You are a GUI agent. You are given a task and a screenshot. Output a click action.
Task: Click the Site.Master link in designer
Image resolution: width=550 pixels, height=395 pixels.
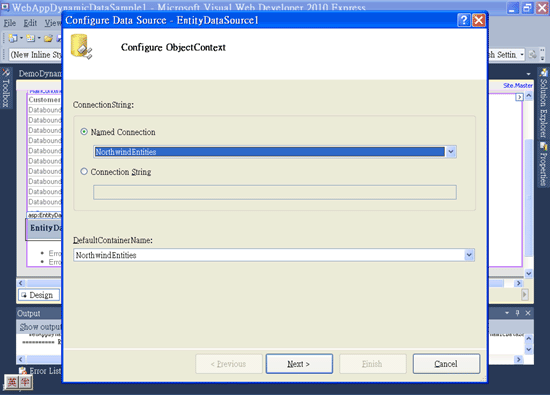coord(518,85)
